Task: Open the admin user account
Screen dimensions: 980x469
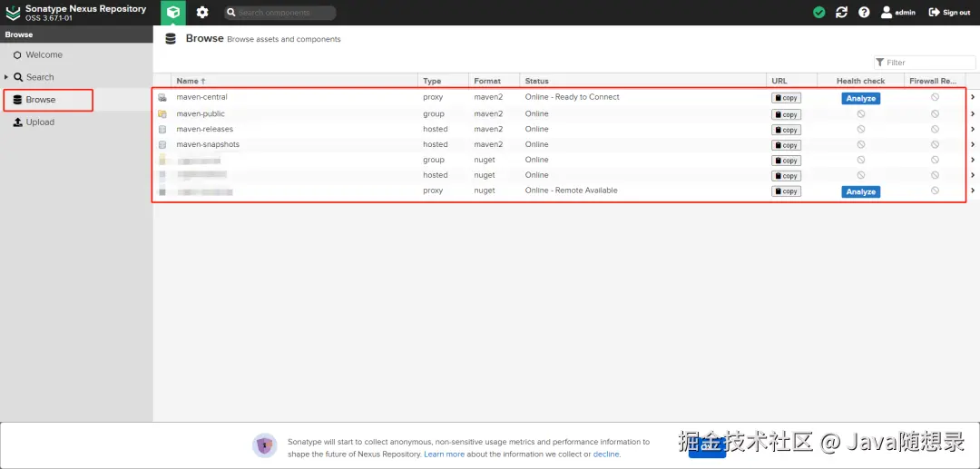Action: pos(898,13)
